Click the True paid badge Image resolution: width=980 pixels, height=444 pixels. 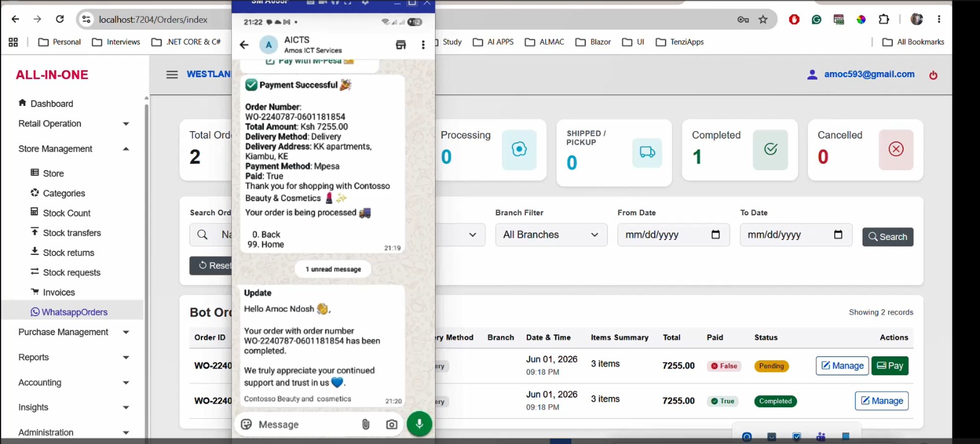click(x=723, y=401)
